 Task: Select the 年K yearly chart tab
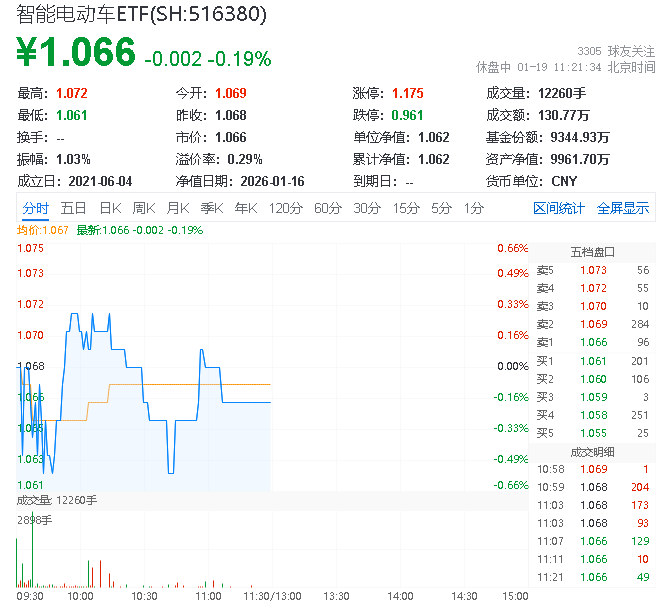[x=245, y=208]
